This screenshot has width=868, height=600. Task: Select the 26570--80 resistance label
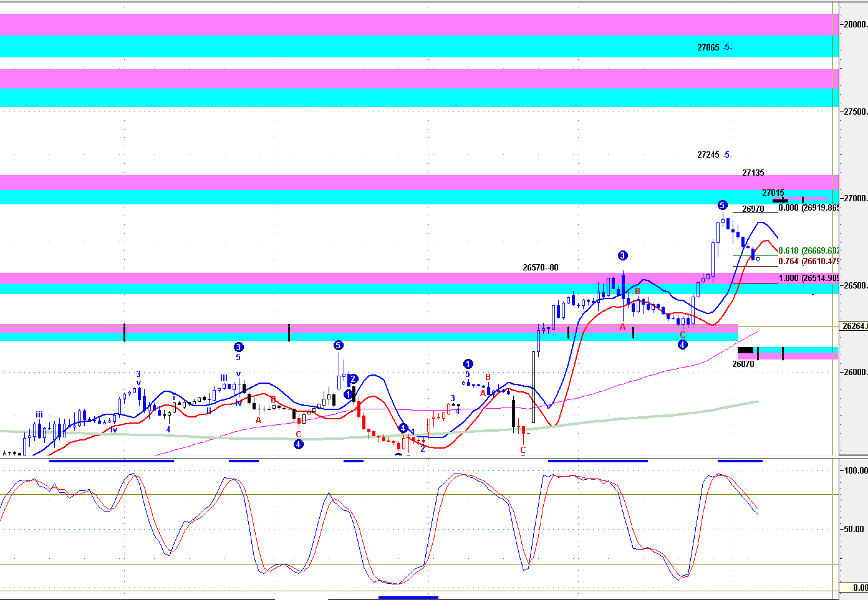click(x=540, y=268)
